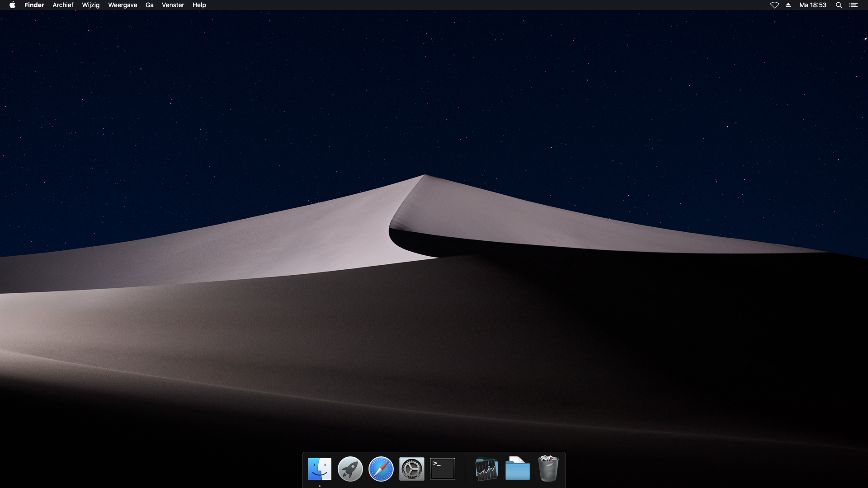Open System Preferences gear icon

point(412,469)
